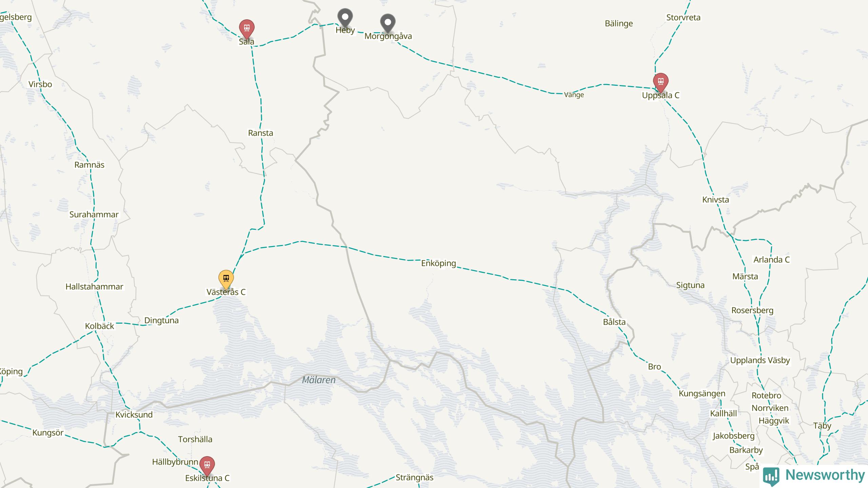Select the gray pin marker above Heby

pos(345,17)
